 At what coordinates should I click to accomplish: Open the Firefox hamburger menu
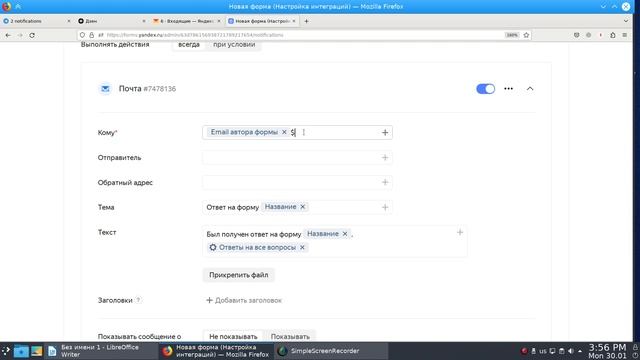[624, 35]
